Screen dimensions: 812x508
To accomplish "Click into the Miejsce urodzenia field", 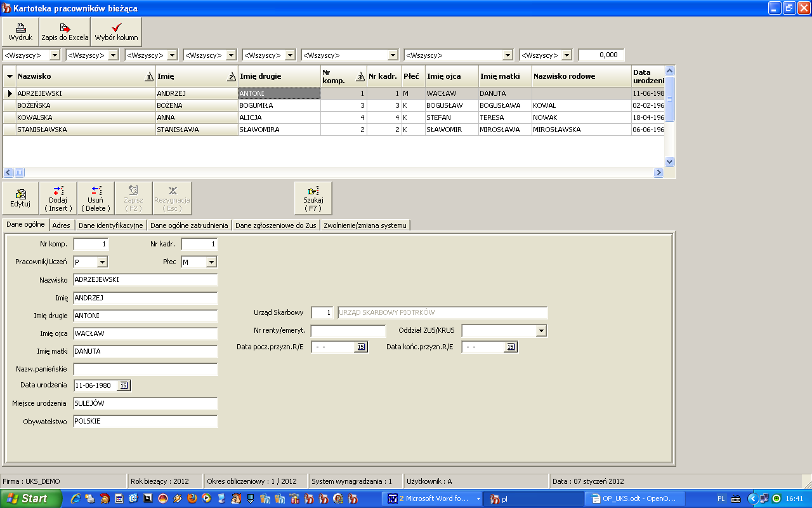I will [145, 403].
